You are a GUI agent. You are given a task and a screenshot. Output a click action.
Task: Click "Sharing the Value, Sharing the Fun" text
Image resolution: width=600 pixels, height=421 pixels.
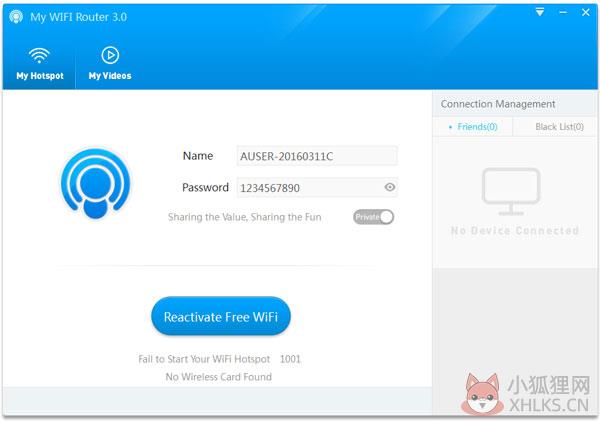[x=245, y=217]
